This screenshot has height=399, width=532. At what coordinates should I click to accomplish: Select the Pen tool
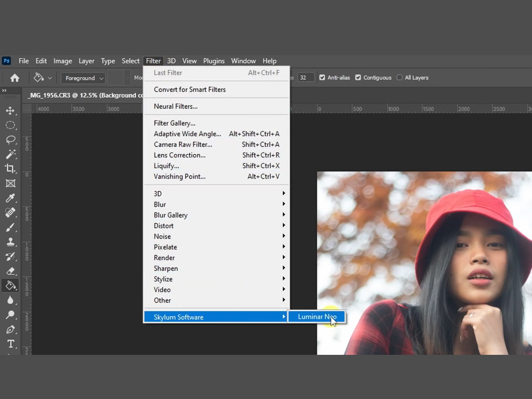(x=10, y=329)
